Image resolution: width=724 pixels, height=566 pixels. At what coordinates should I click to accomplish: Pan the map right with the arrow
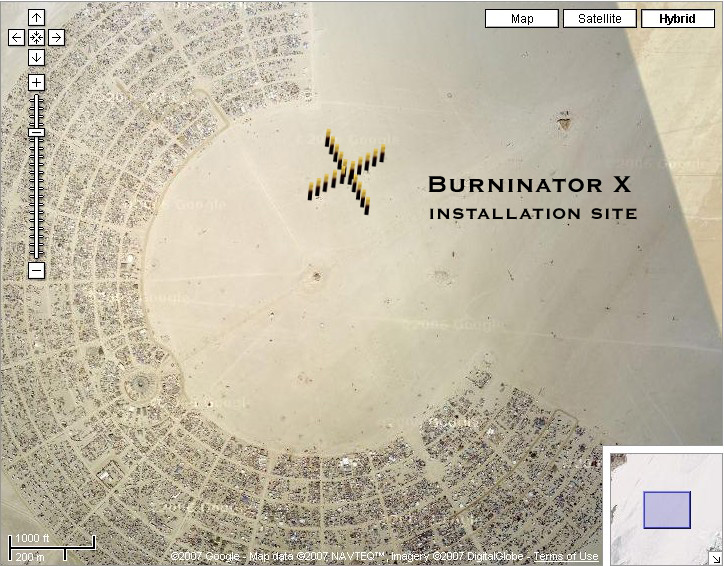pyautogui.click(x=56, y=37)
